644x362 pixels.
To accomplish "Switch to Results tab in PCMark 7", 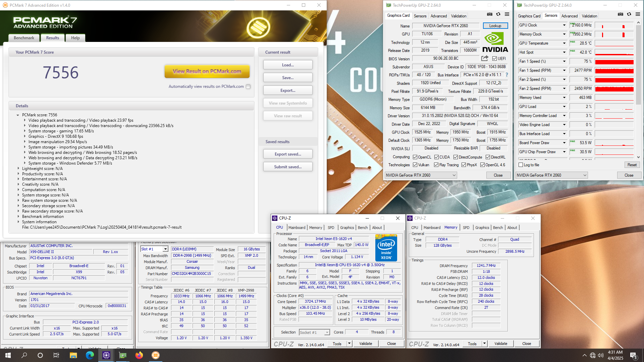I will [53, 38].
